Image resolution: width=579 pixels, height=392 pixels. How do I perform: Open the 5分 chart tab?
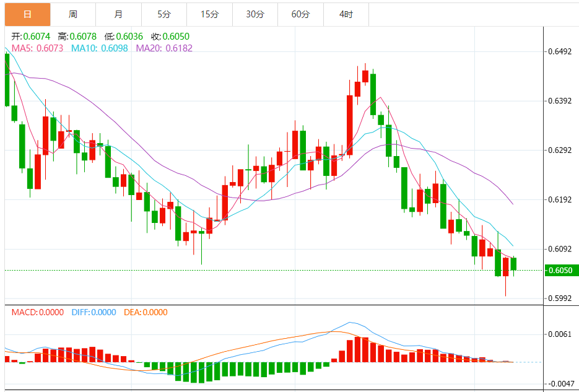pos(164,14)
